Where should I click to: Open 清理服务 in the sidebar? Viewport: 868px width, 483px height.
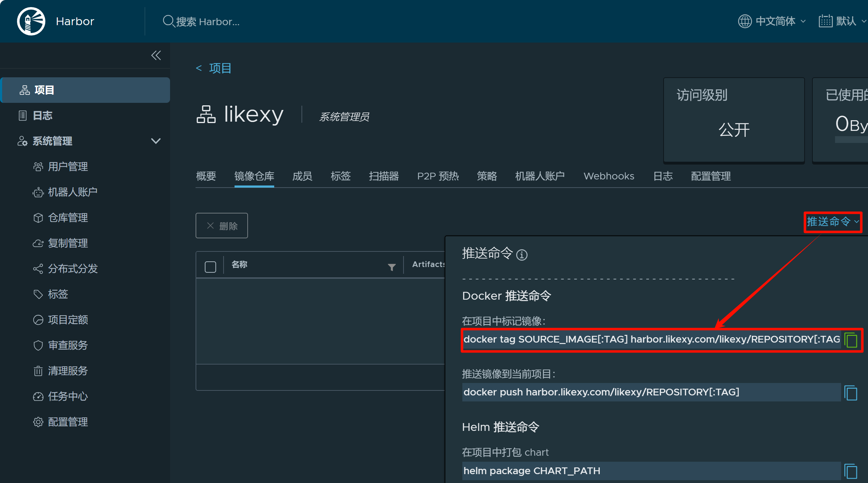pos(68,371)
